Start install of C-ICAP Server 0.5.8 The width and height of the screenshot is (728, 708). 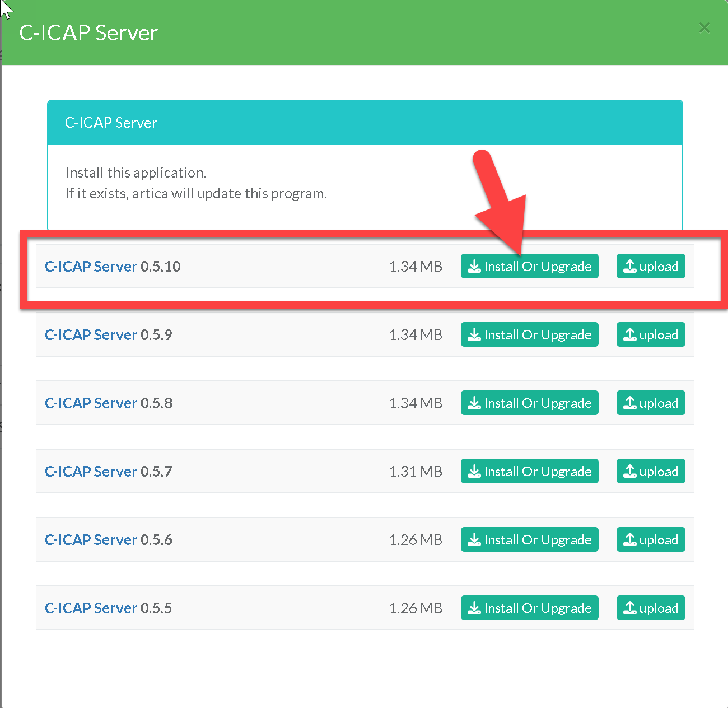tap(529, 403)
